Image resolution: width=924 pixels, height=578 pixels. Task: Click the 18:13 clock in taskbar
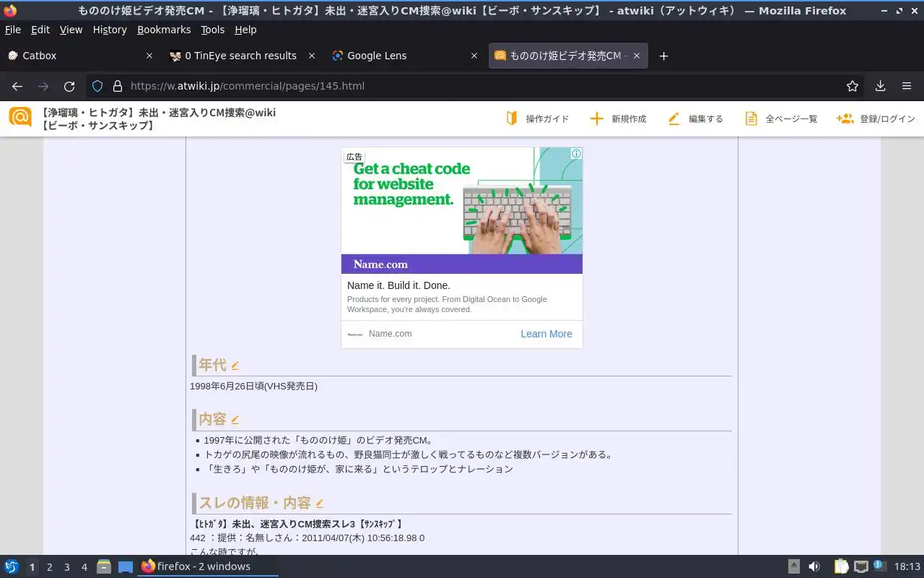coord(907,566)
